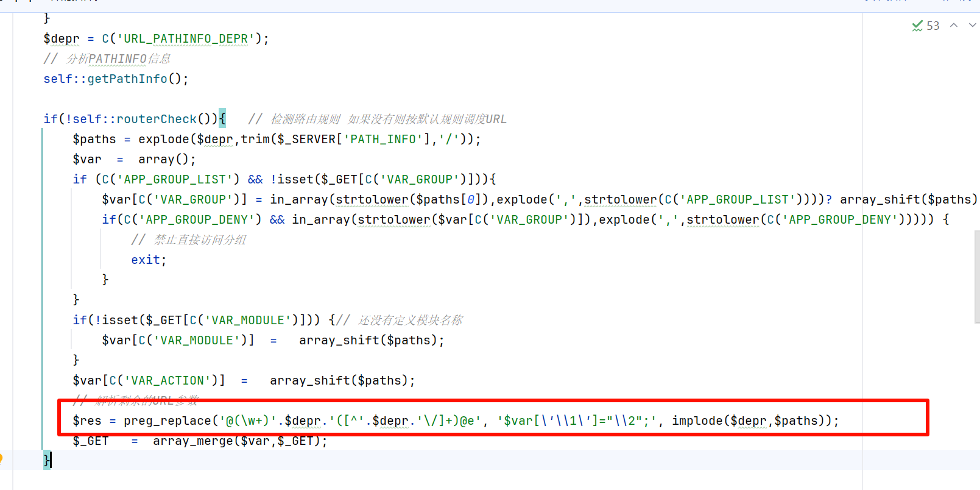This screenshot has width=980, height=490.
Task: Click the getPathInfo method call
Action: pyautogui.click(x=127, y=79)
